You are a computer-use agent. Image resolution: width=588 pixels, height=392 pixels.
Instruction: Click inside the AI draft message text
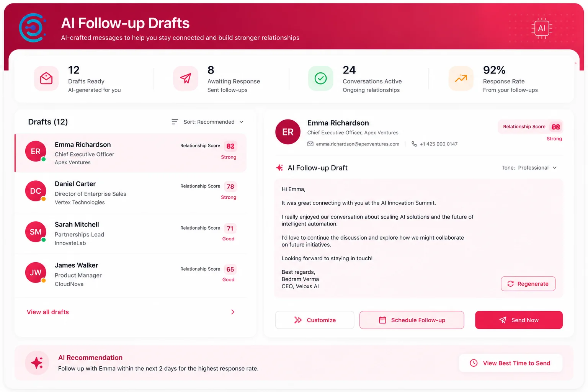click(377, 238)
